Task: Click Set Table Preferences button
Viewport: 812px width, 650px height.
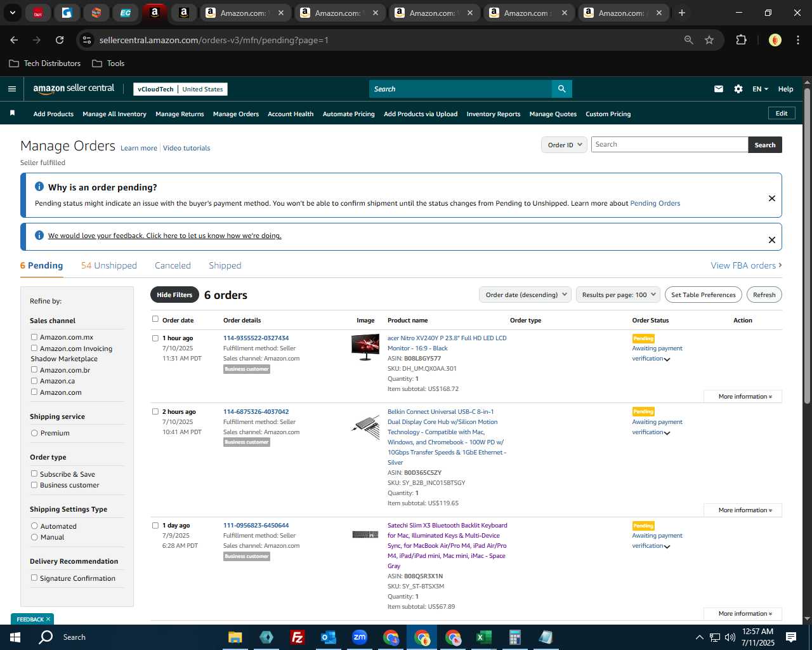Action: (704, 295)
